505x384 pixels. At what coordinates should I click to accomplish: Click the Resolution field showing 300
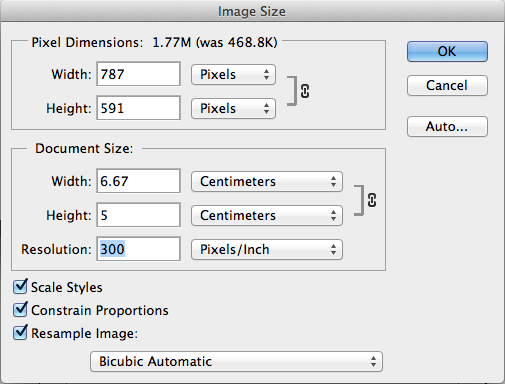pyautogui.click(x=138, y=249)
